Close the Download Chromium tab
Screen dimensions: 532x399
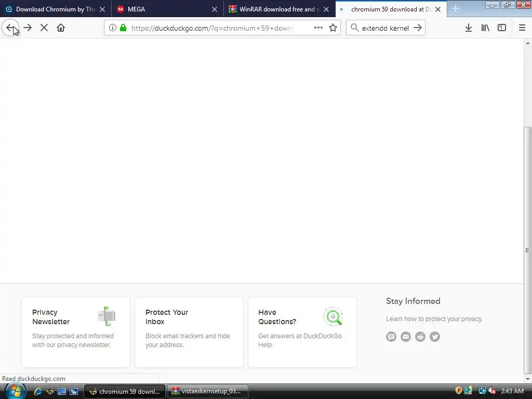(102, 9)
